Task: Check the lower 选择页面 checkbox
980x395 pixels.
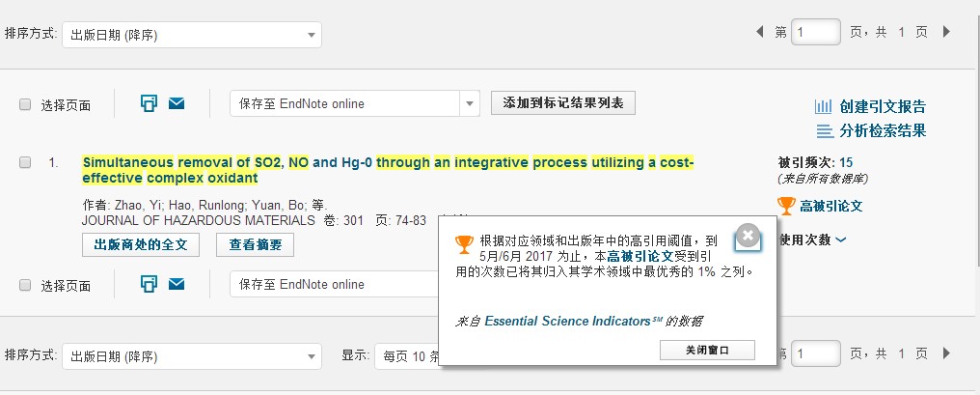Action: (25, 285)
